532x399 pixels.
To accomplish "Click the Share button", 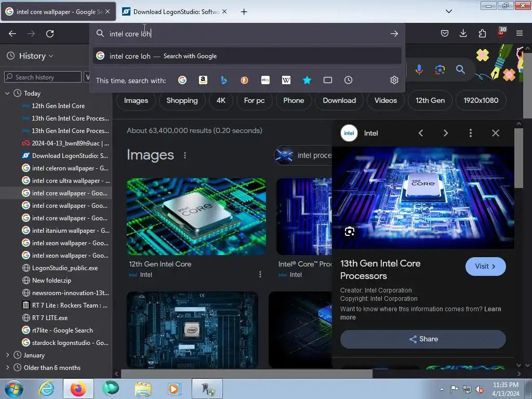I will pos(423,339).
